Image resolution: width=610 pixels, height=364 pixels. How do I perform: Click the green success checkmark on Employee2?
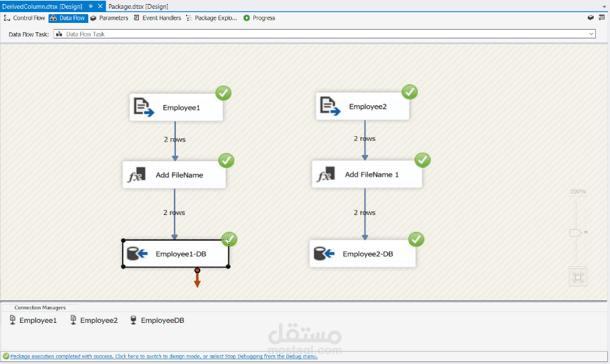pos(410,92)
